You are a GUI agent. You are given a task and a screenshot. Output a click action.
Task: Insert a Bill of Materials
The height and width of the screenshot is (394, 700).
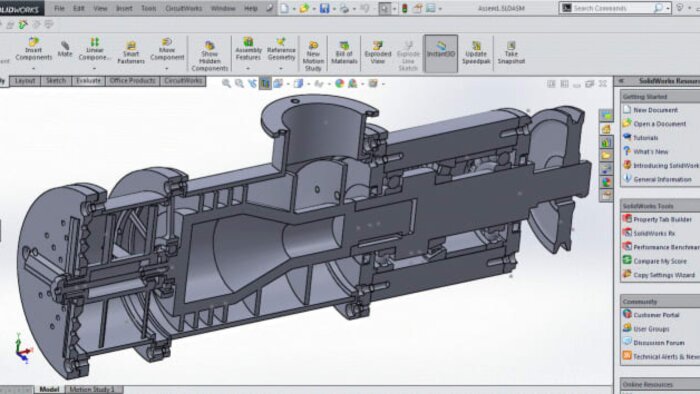click(344, 53)
